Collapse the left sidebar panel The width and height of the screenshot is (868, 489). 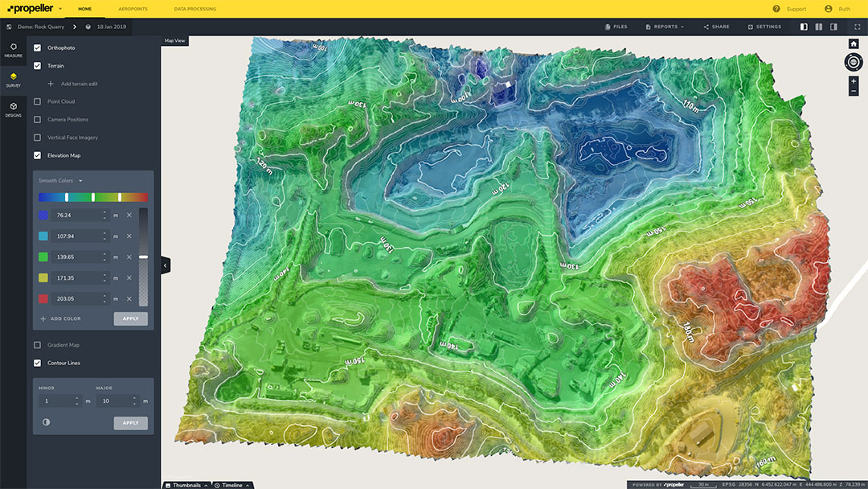click(165, 265)
